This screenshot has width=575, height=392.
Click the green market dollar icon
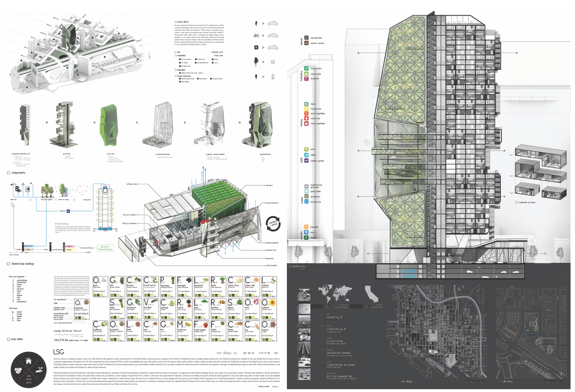[306, 238]
